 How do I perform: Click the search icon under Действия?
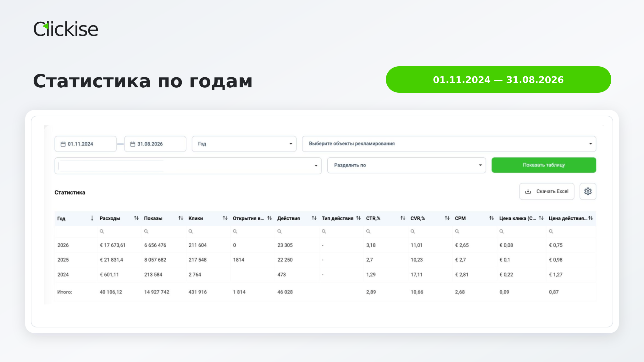coord(280,231)
